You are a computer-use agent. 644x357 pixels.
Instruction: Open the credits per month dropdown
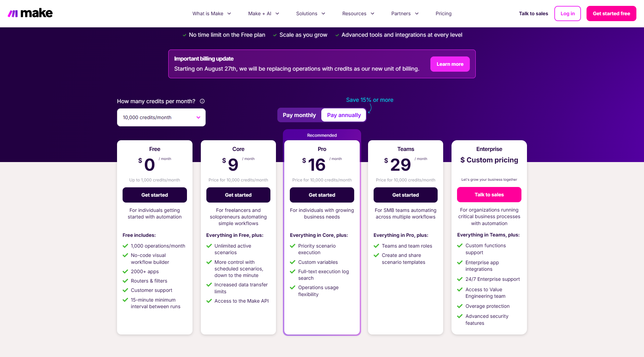point(161,117)
